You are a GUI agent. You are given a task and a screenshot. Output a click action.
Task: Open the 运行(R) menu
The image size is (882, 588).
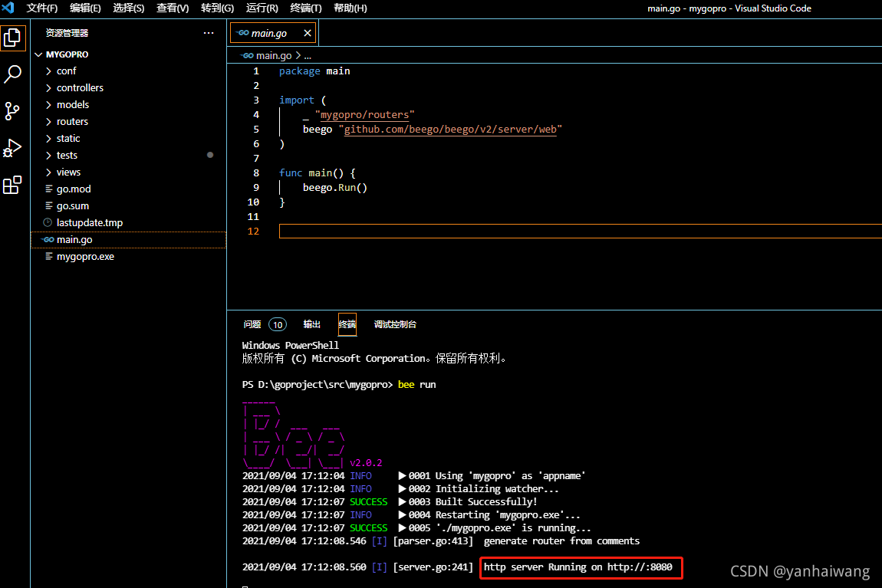[262, 8]
